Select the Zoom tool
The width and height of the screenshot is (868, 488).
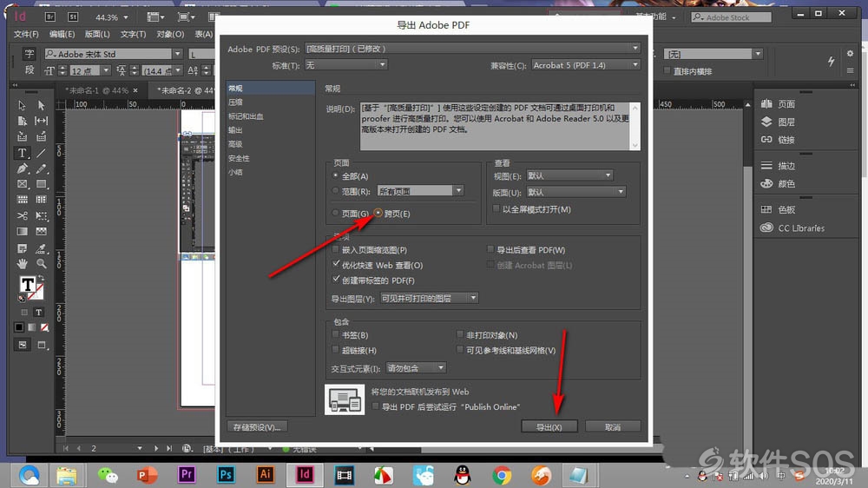point(41,264)
